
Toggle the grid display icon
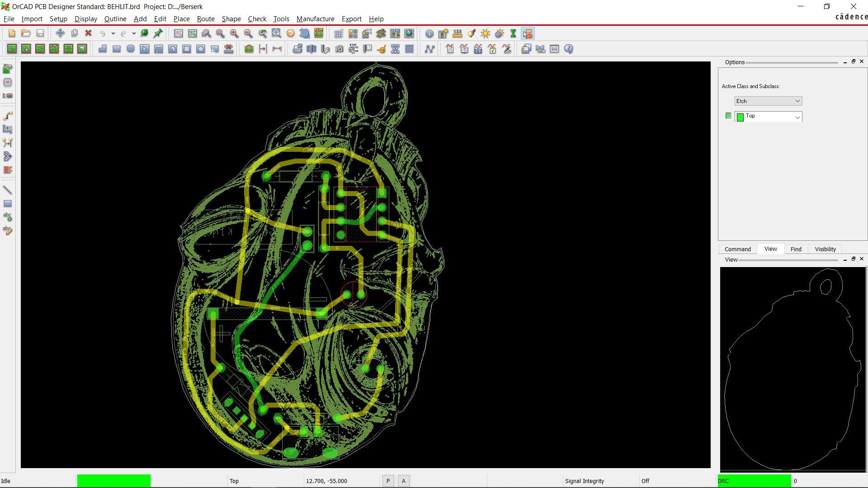(339, 33)
